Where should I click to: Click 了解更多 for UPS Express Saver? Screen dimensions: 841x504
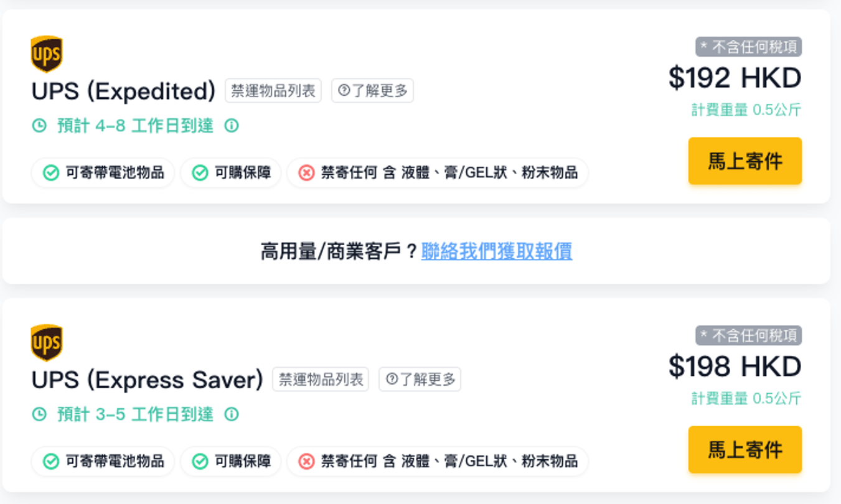tap(420, 380)
